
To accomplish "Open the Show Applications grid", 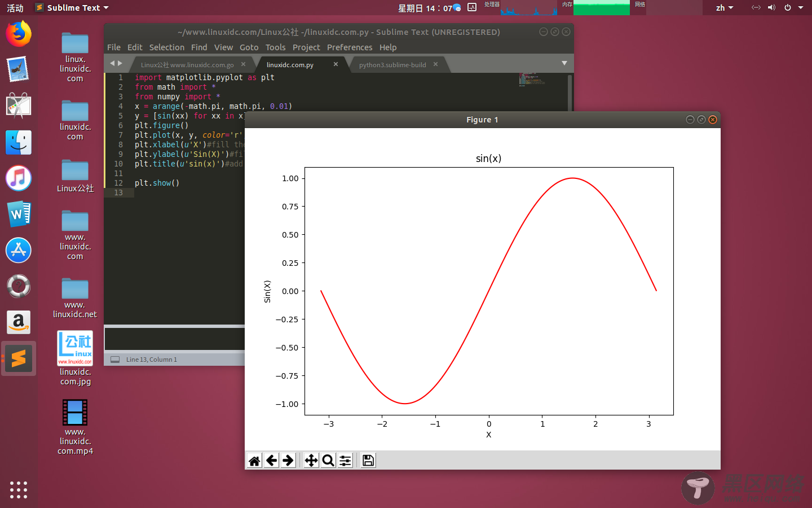I will 19,489.
